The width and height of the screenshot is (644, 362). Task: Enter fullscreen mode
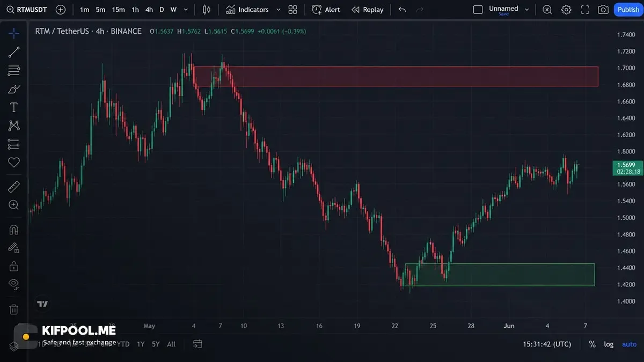pos(585,10)
